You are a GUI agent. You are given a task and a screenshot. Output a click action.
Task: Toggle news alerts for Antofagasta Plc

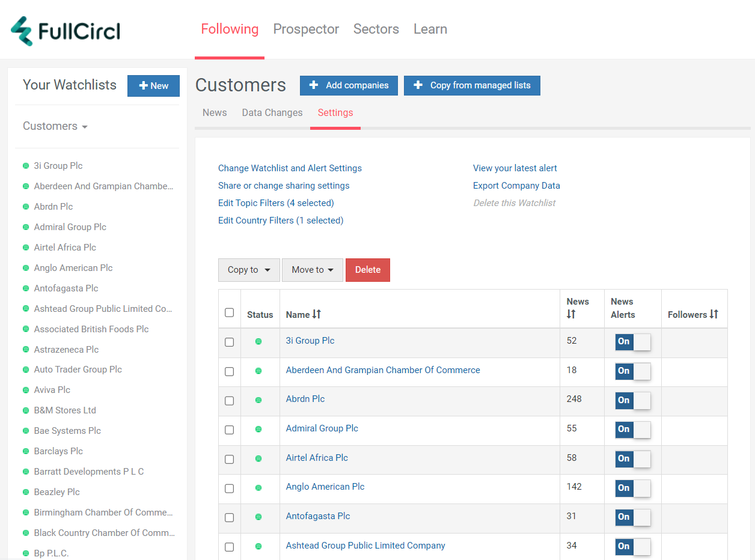(x=633, y=517)
